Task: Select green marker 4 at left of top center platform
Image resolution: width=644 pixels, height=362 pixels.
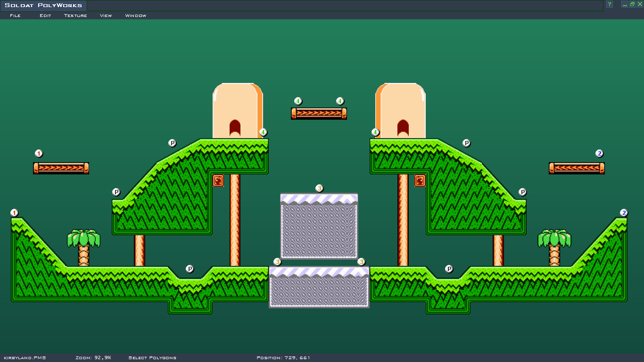Action: (298, 101)
